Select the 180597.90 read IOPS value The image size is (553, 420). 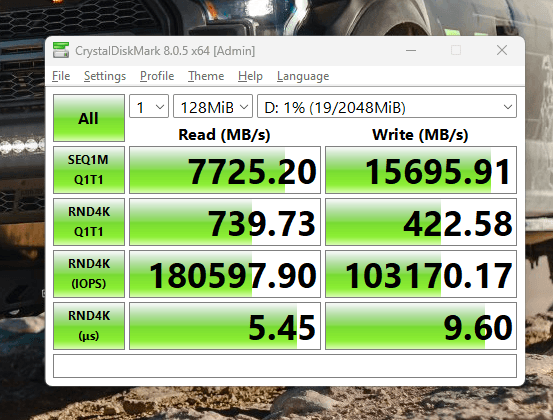pyautogui.click(x=225, y=274)
